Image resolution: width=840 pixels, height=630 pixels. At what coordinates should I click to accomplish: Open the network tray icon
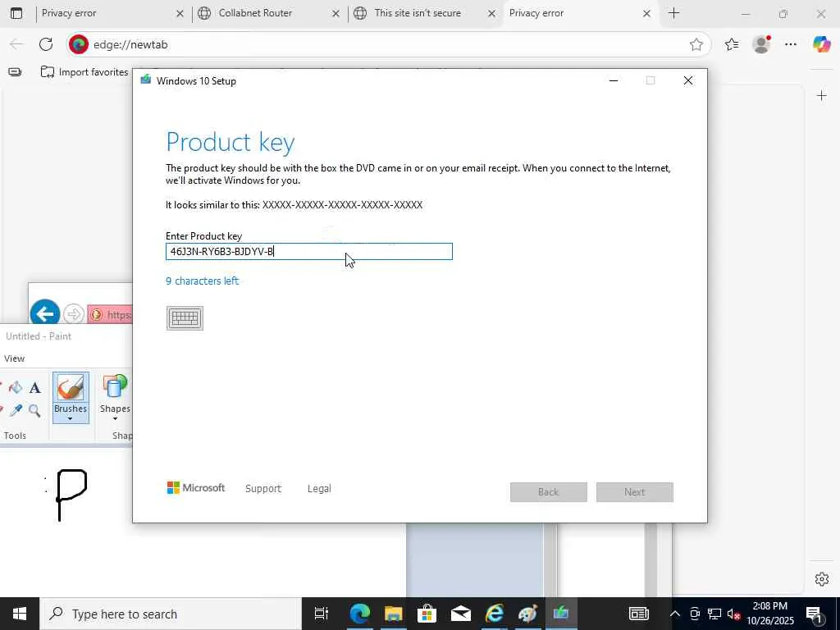[714, 614]
